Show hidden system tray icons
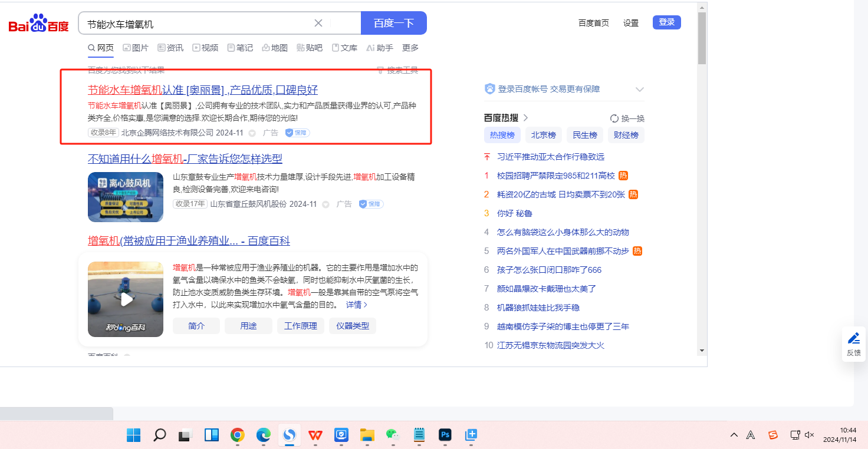This screenshot has width=868, height=449. (734, 435)
